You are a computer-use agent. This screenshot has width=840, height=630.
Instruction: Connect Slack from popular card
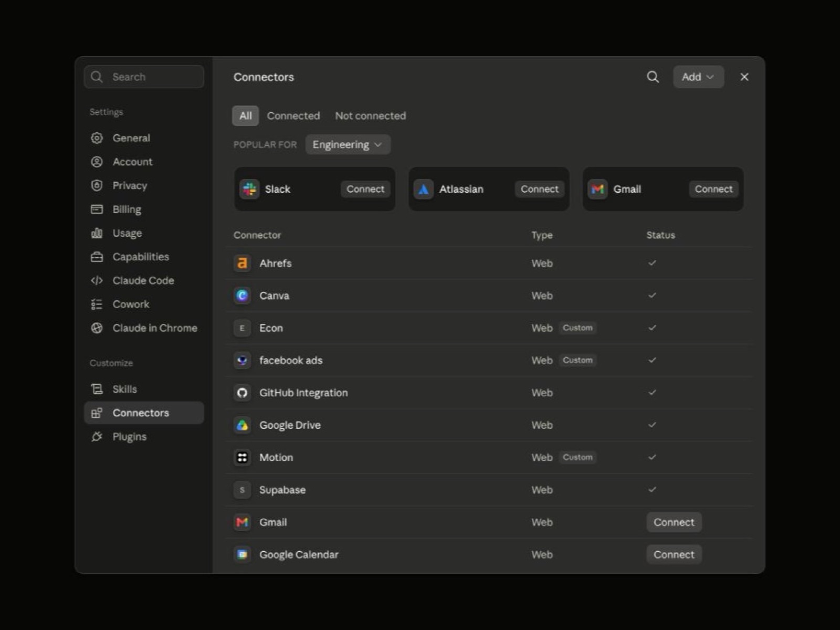(x=365, y=189)
